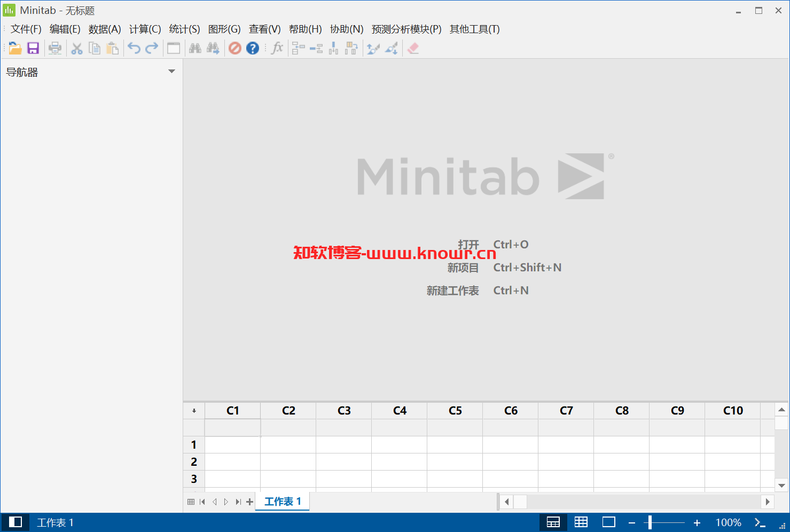Screen dimensions: 790x532
Task: Click the brush graph points icon
Action: pyautogui.click(x=373, y=48)
